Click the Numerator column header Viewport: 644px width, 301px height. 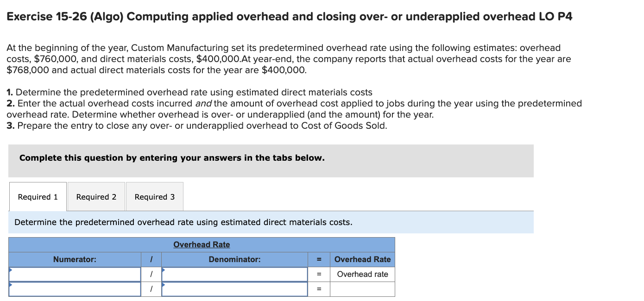tap(74, 259)
